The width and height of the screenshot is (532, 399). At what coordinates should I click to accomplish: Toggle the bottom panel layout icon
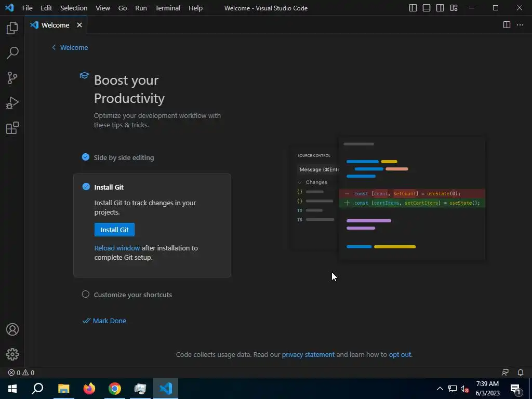click(427, 8)
